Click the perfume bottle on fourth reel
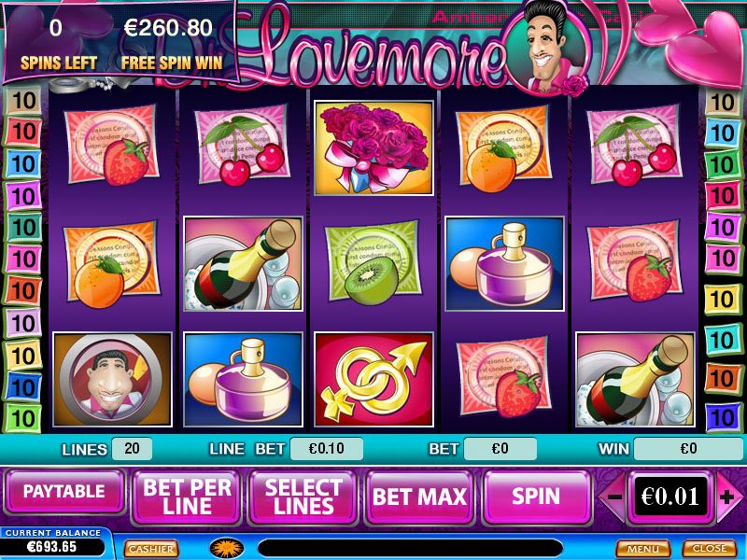 (504, 264)
